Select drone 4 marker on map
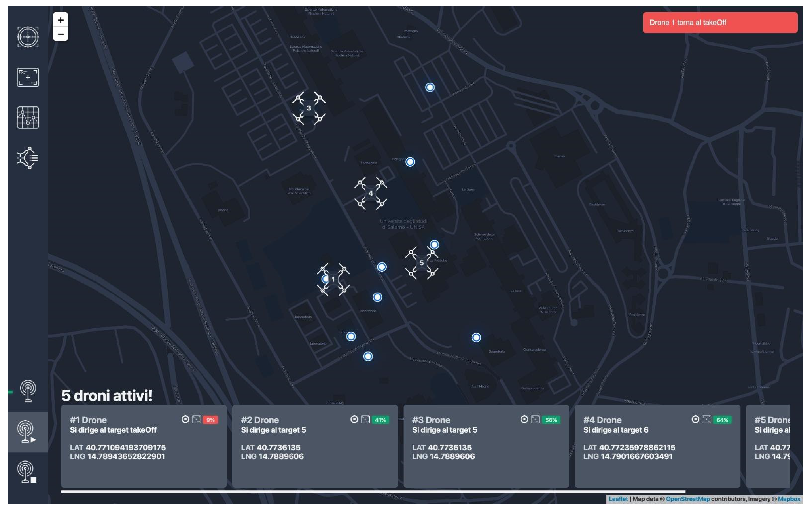 click(371, 193)
